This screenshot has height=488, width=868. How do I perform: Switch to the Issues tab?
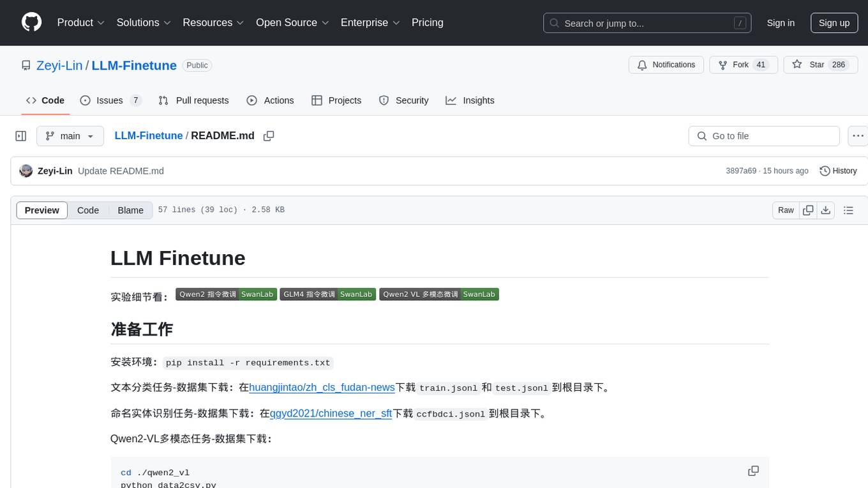point(110,100)
